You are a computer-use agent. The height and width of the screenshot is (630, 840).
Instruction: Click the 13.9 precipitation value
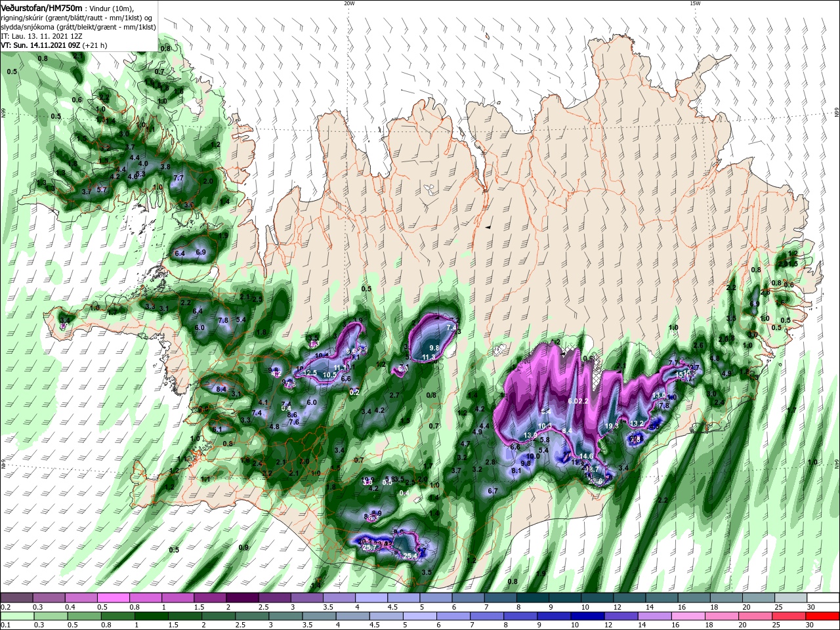click(530, 436)
